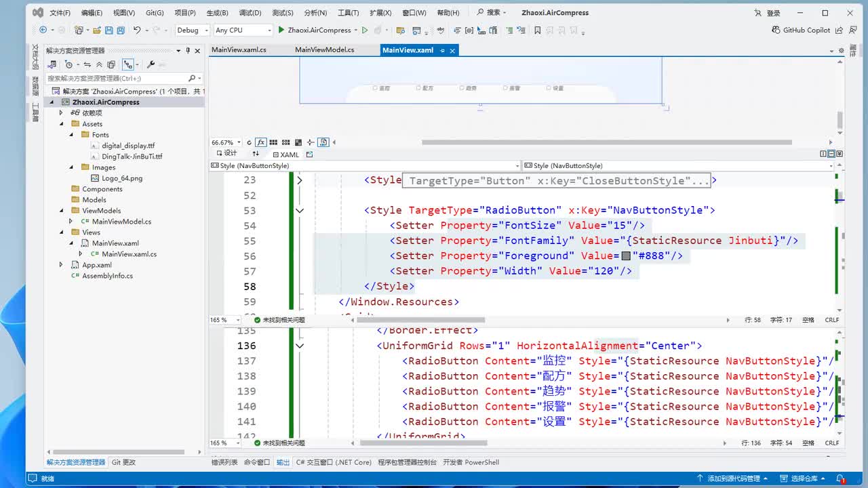Click horizontal split layout icon

tap(832, 154)
